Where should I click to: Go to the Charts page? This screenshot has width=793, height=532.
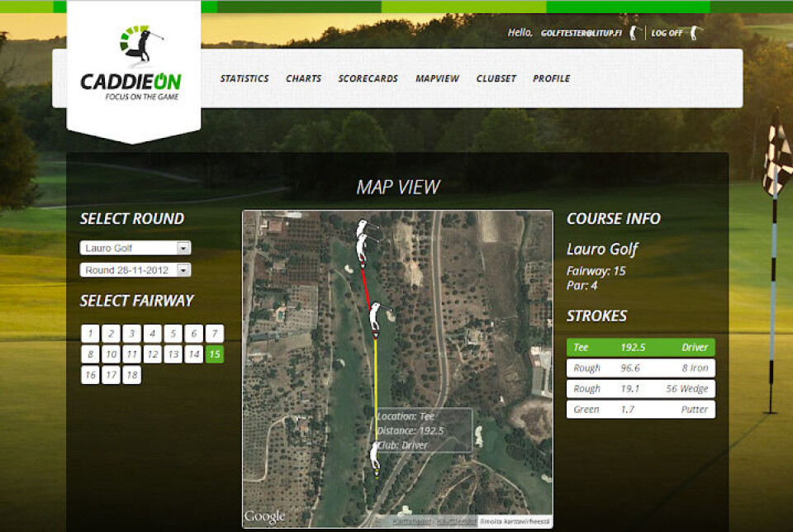point(303,78)
